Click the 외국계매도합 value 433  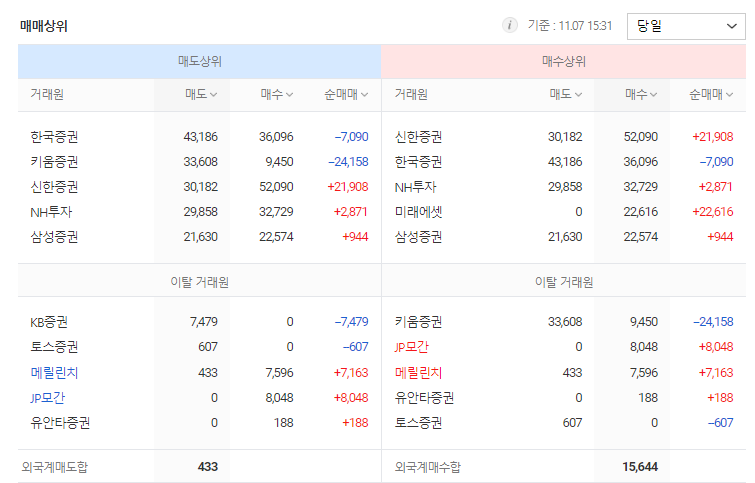click(x=208, y=467)
